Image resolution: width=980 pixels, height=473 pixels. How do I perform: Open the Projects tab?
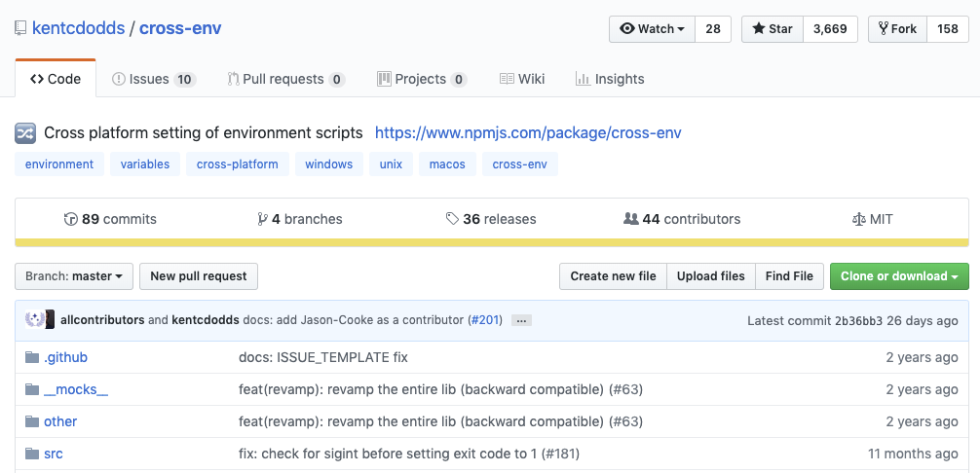(x=422, y=79)
